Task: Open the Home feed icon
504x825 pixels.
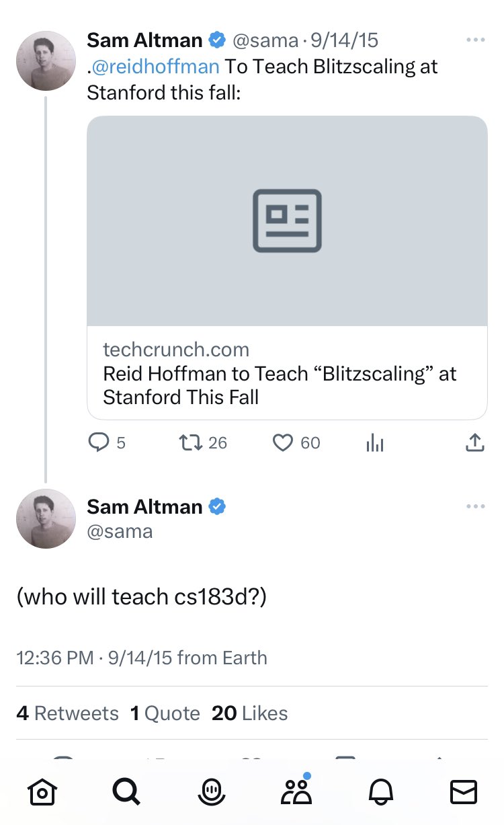Action: pyautogui.click(x=42, y=792)
